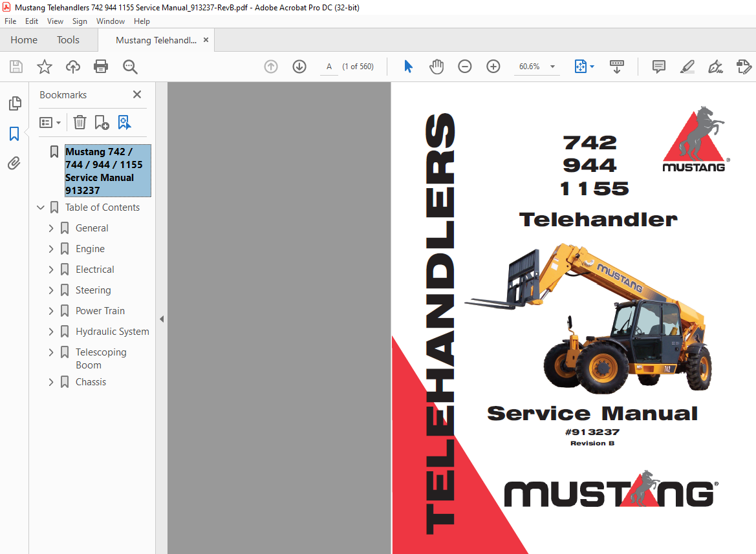The image size is (756, 554).
Task: Expand the Steering bookmark
Action: pos(51,290)
